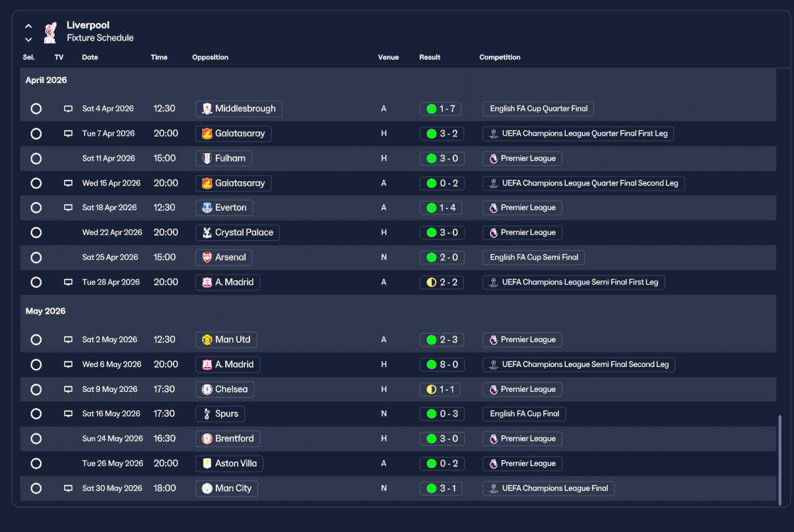The width and height of the screenshot is (794, 532).
Task: Click the April 2026 month heading
Action: pyautogui.click(x=46, y=80)
